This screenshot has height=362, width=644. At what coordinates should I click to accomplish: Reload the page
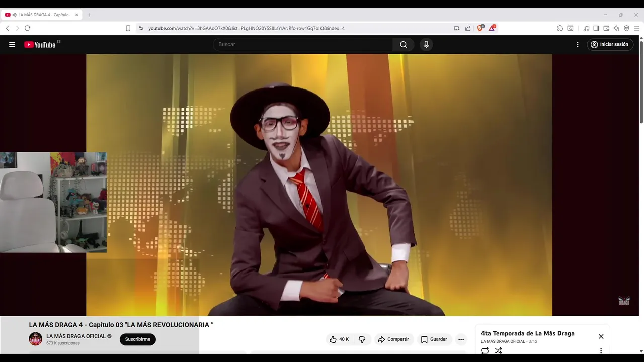(x=27, y=28)
